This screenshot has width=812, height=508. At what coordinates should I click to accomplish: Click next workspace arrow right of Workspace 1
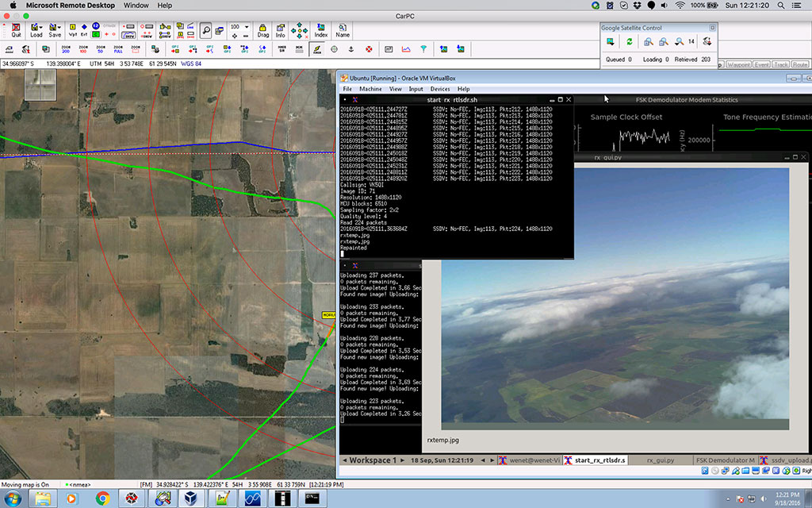coord(402,460)
